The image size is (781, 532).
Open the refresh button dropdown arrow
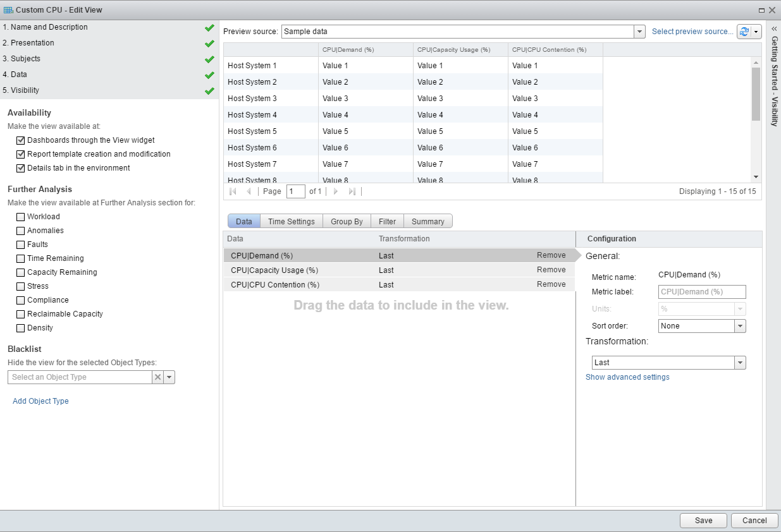point(756,32)
